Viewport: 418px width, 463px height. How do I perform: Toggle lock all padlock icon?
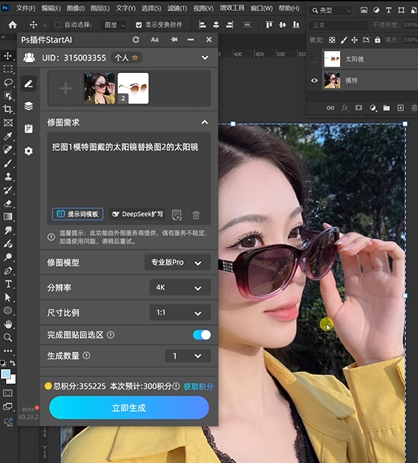point(377,40)
